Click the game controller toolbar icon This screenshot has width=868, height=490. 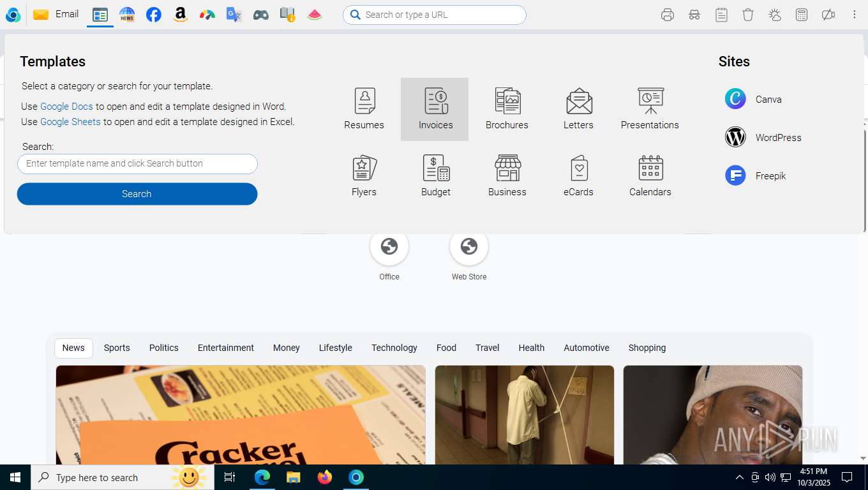pyautogui.click(x=261, y=15)
